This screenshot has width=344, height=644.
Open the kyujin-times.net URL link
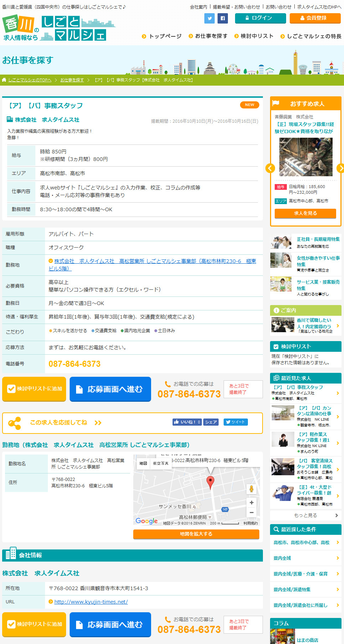tap(91, 602)
